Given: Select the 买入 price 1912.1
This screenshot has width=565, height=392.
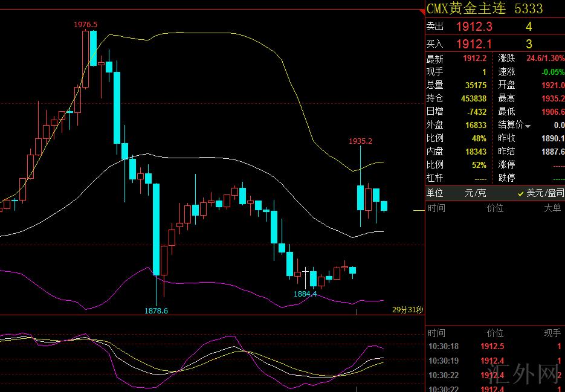Looking at the screenshot, I should click(474, 44).
